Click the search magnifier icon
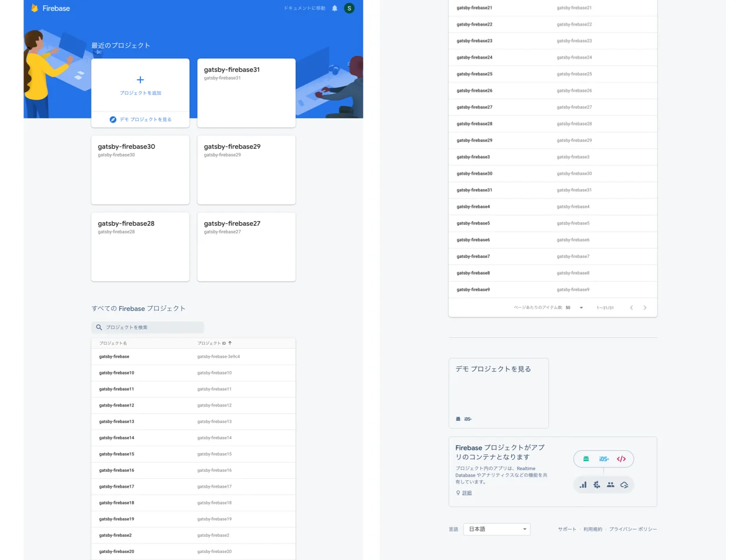Screen dimensions: 747x560 (99, 327)
